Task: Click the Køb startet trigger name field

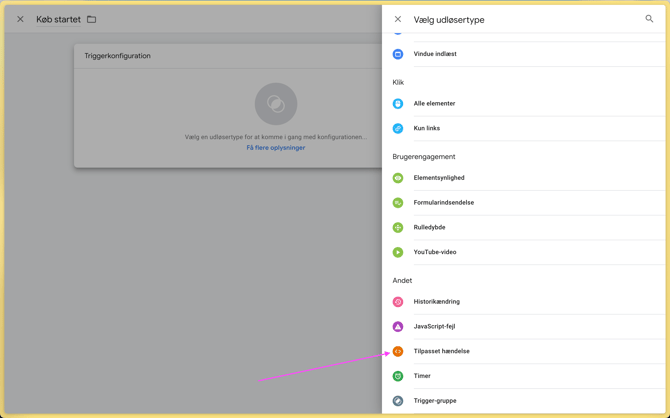Action: click(x=58, y=19)
